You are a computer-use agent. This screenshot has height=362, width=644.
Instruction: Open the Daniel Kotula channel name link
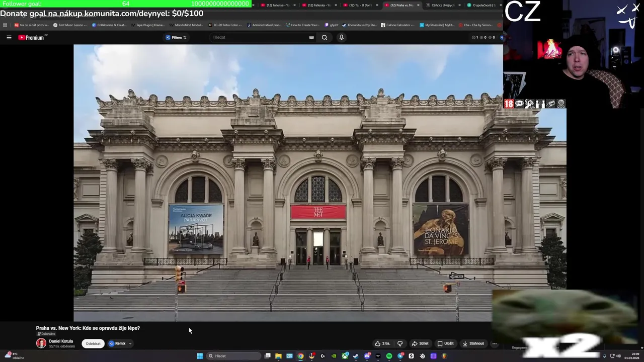[x=61, y=341]
